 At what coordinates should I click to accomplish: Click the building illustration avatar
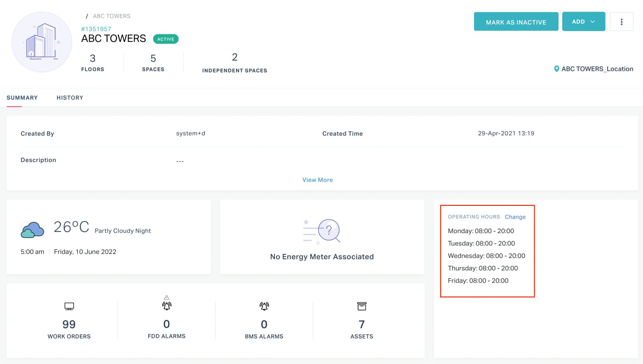(42, 42)
